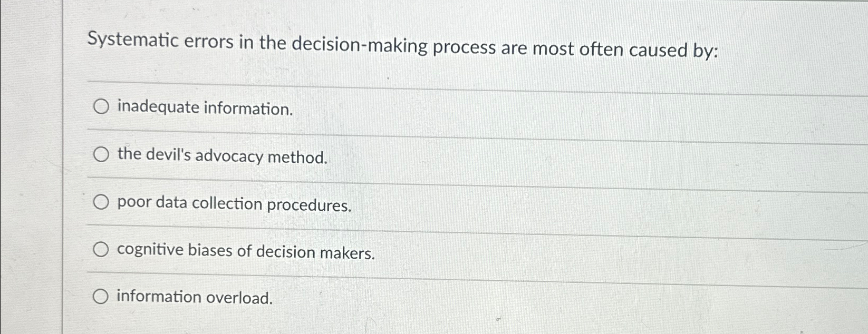Click the empty circle next to information overload
Screen dimensions: 868x334
point(101,296)
